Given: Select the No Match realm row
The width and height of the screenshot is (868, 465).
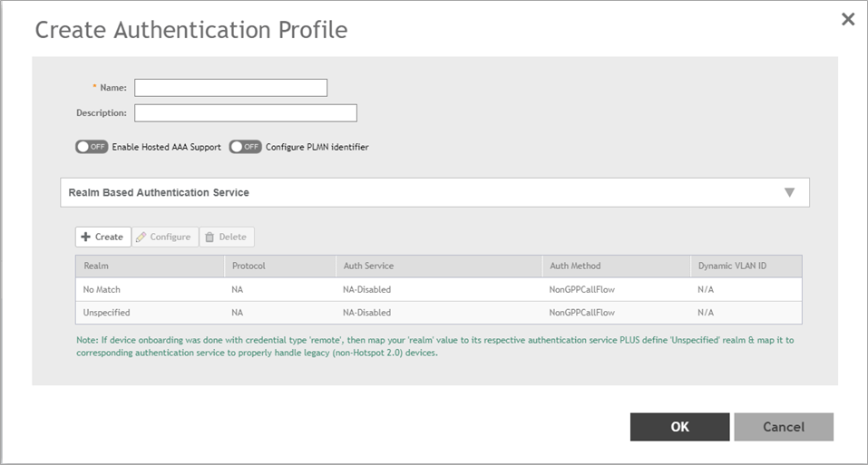Looking at the screenshot, I should [102, 289].
